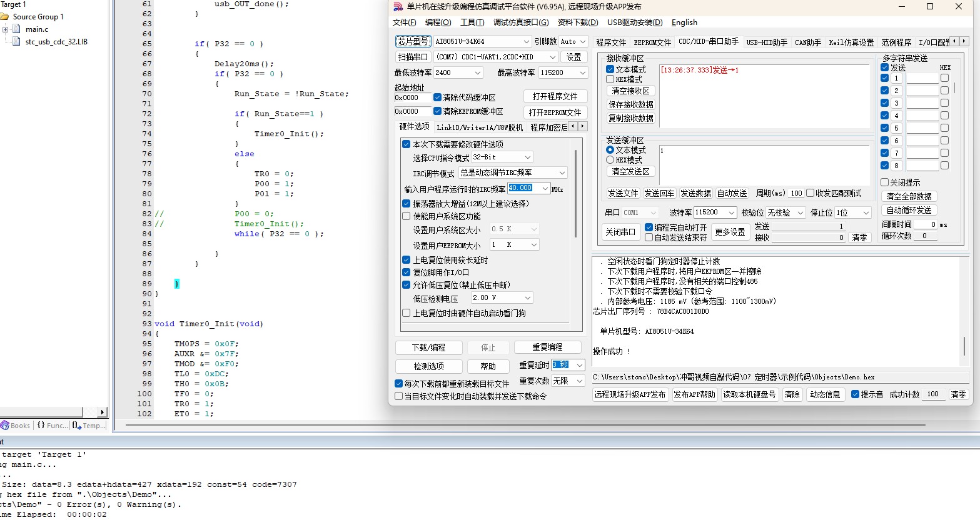Click the start address 0x0000 code field

pyautogui.click(x=413, y=97)
